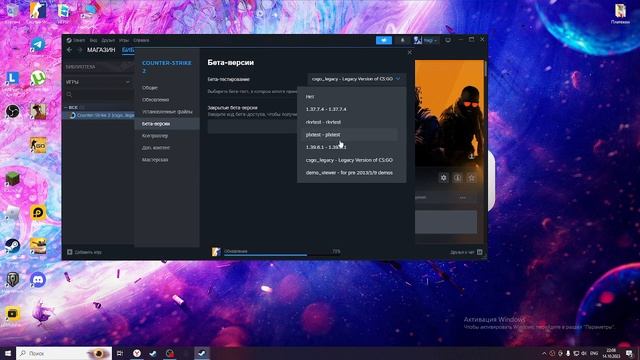The image size is (640, 360).
Task: Open the yellow camera app shortcut
Action: tap(13, 313)
